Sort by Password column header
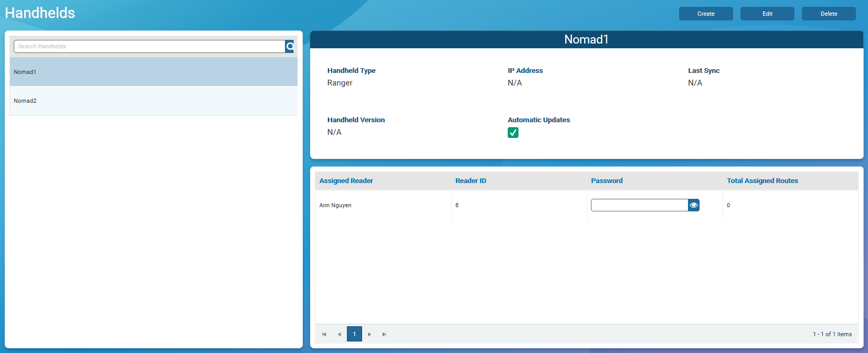 click(607, 181)
